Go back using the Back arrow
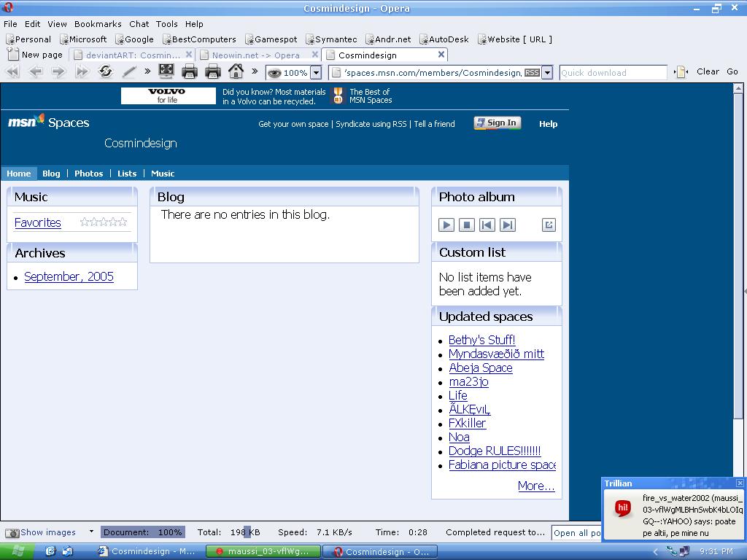Screen dimensions: 747x560 tap(36, 72)
